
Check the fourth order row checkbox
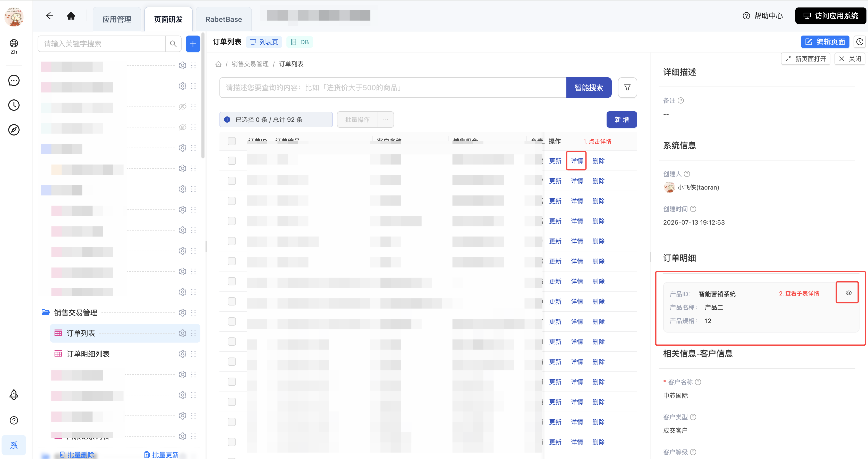(232, 221)
